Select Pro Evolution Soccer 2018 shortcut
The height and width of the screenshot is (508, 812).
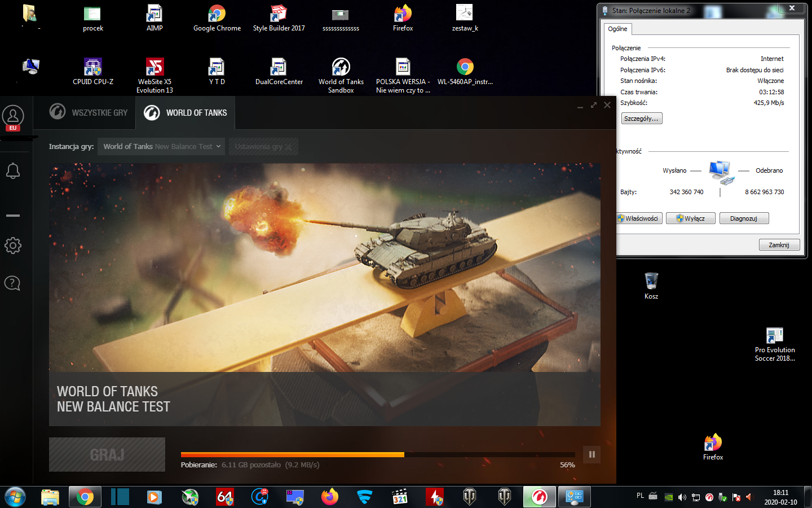pyautogui.click(x=775, y=344)
